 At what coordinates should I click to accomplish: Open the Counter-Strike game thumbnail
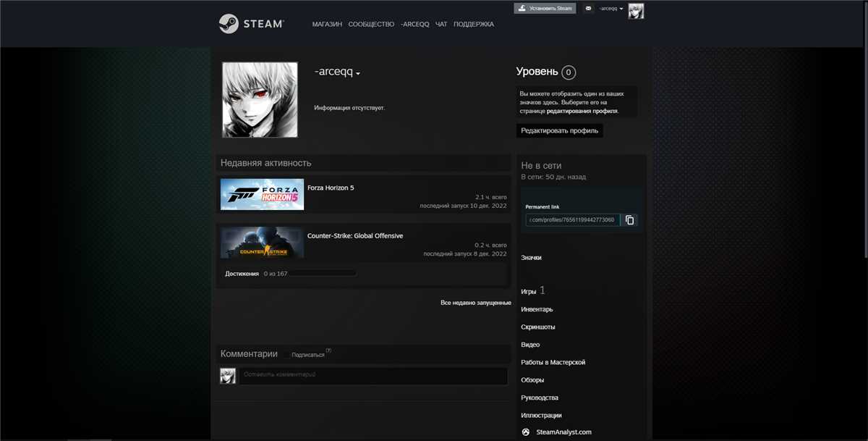pyautogui.click(x=262, y=243)
